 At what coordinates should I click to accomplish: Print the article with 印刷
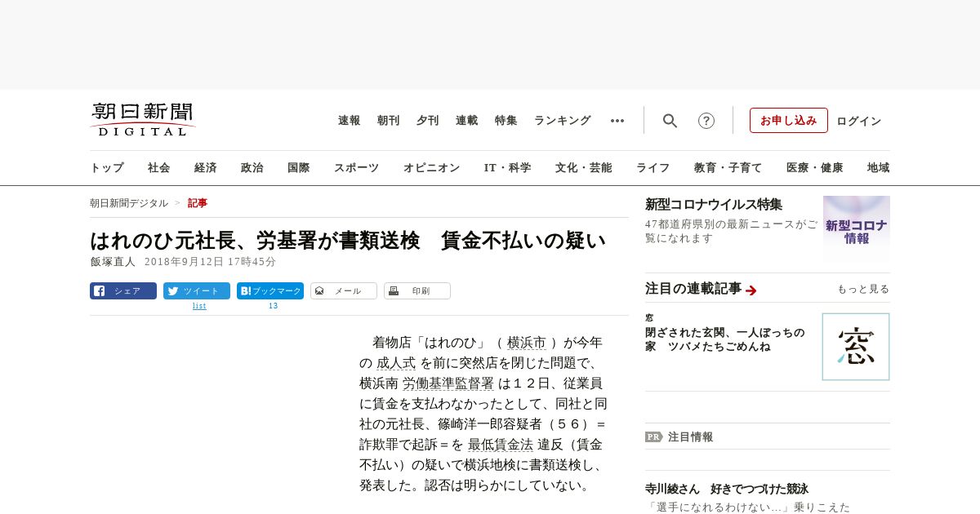[x=417, y=291]
